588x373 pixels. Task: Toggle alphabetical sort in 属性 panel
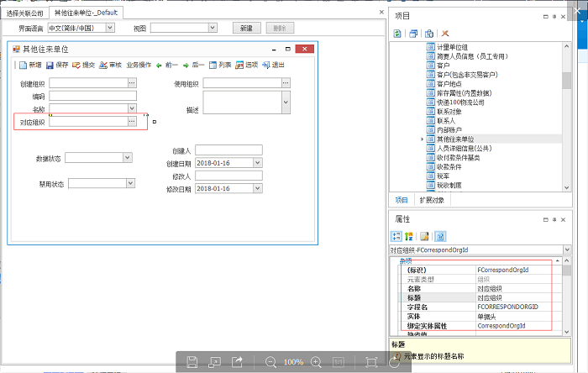click(x=410, y=236)
